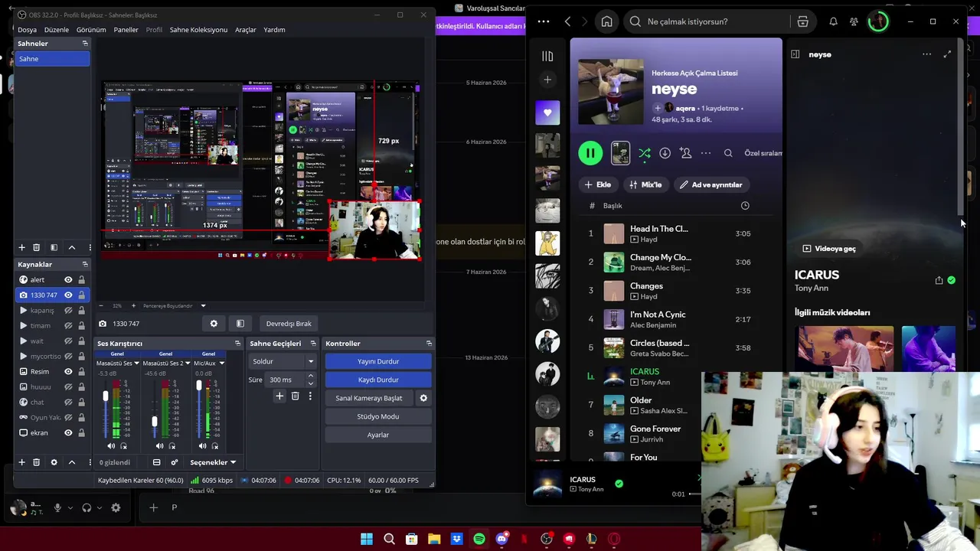Open the Görünüm menu
The height and width of the screenshot is (551, 980).
(x=91, y=30)
